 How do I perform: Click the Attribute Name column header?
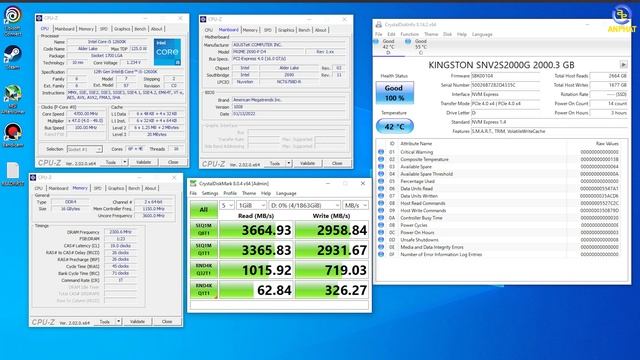(x=416, y=144)
